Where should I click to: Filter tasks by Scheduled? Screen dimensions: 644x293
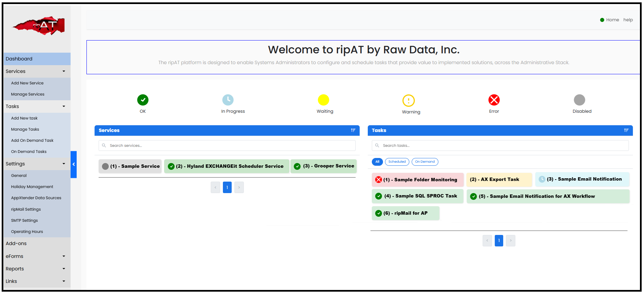(x=397, y=162)
